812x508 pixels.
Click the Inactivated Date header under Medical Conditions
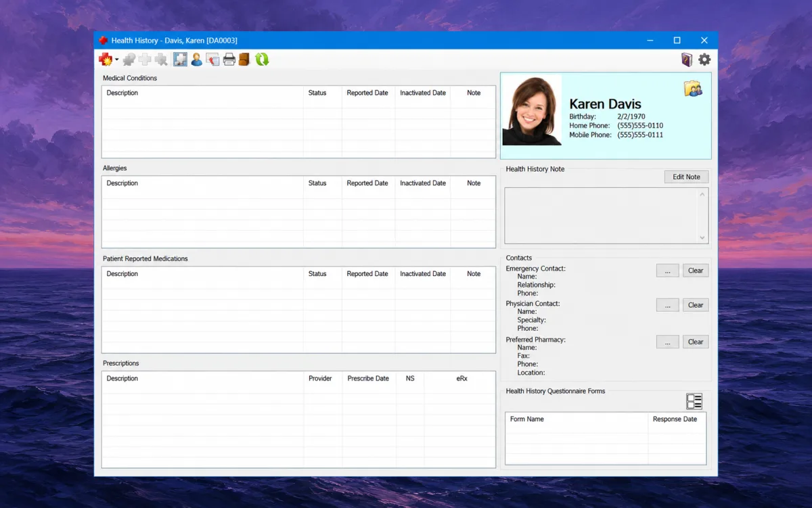[423, 93]
